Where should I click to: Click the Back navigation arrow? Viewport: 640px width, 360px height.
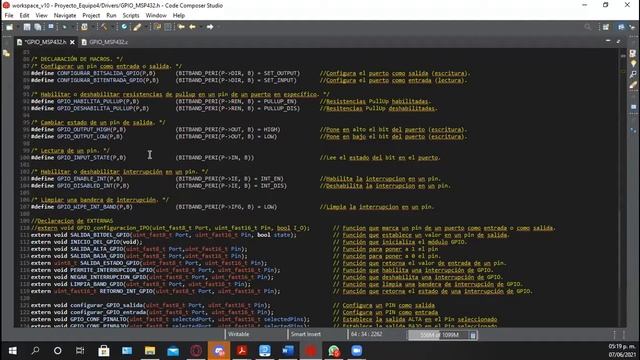point(192,27)
